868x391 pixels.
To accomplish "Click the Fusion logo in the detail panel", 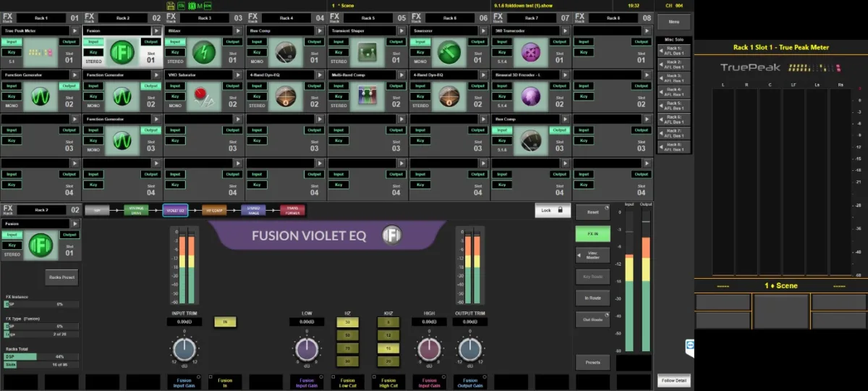I will [40, 245].
